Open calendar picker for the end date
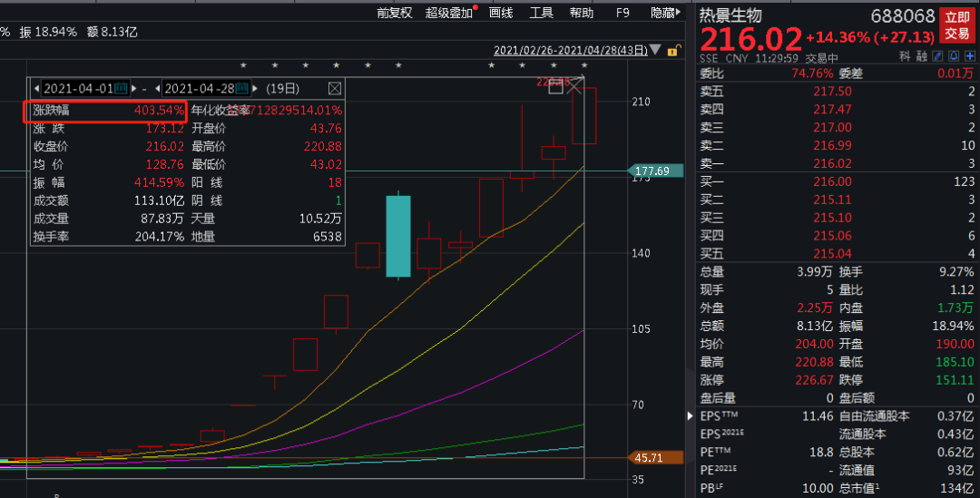This screenshot has height=498, width=980. (242, 88)
